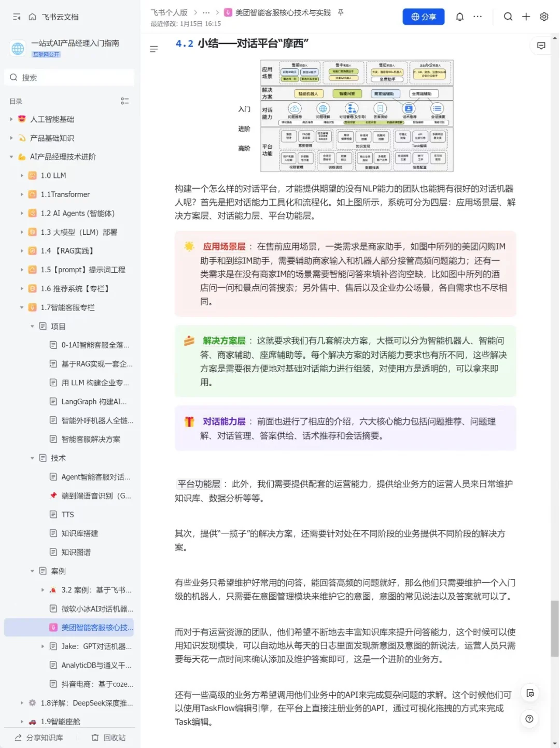
Task: Click the share icon for 分享知识库
Action: [x=18, y=738]
